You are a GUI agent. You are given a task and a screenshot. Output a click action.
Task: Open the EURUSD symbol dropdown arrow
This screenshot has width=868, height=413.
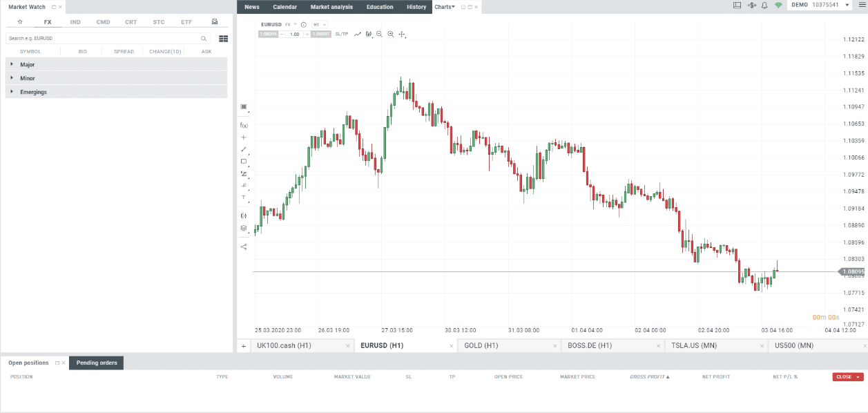click(x=296, y=24)
